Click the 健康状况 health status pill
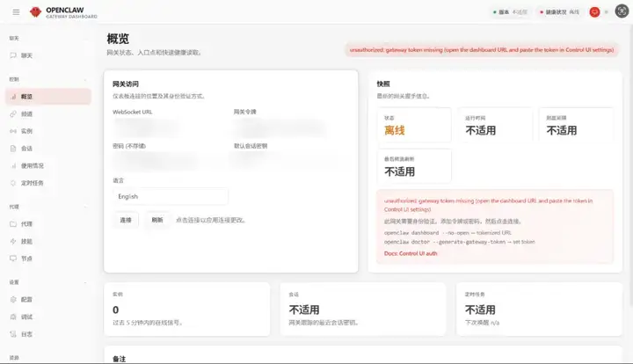 559,12
